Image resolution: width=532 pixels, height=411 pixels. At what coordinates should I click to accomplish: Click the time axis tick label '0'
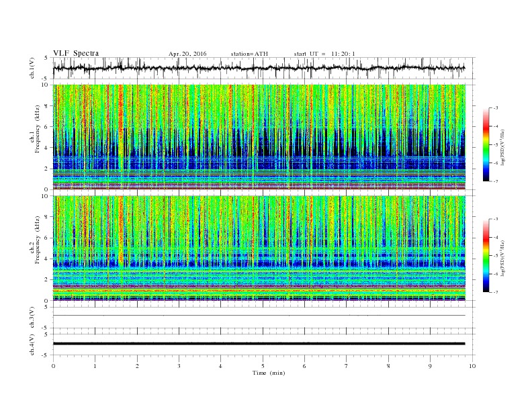click(x=53, y=366)
